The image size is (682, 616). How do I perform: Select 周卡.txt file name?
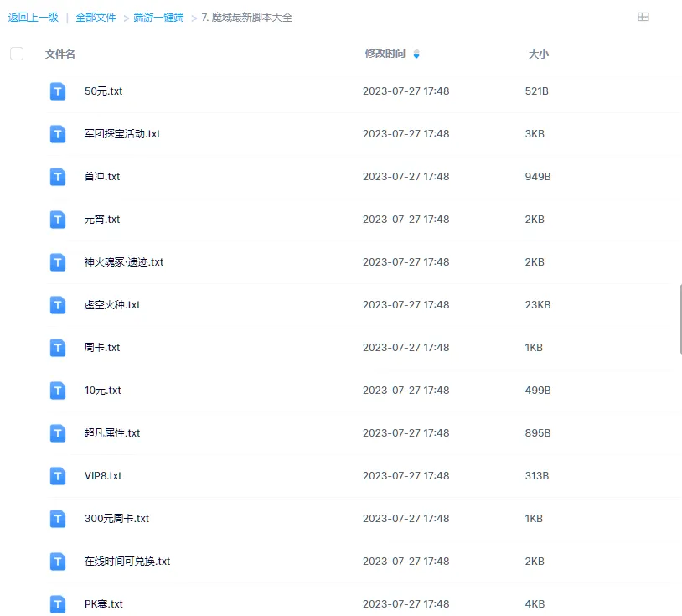point(102,347)
